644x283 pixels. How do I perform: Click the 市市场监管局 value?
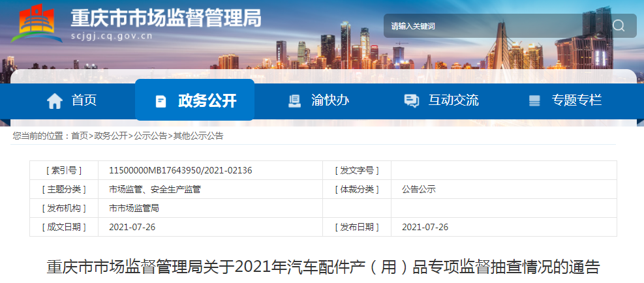click(134, 208)
